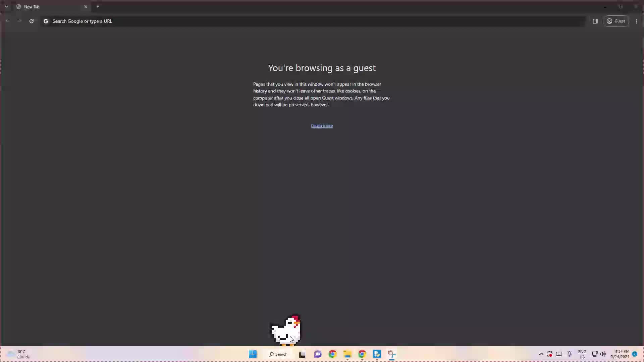This screenshot has width=644, height=362.
Task: Open a new tab with plus button
Action: tap(98, 7)
